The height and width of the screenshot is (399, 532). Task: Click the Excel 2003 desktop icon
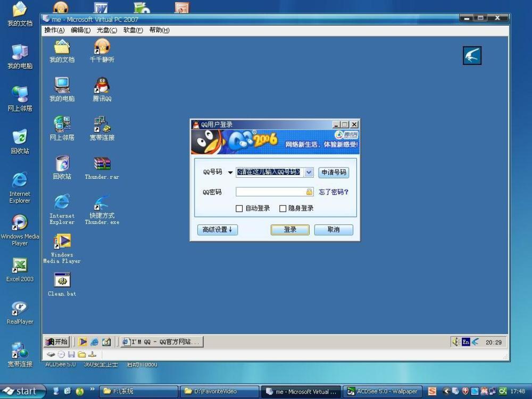point(20,267)
